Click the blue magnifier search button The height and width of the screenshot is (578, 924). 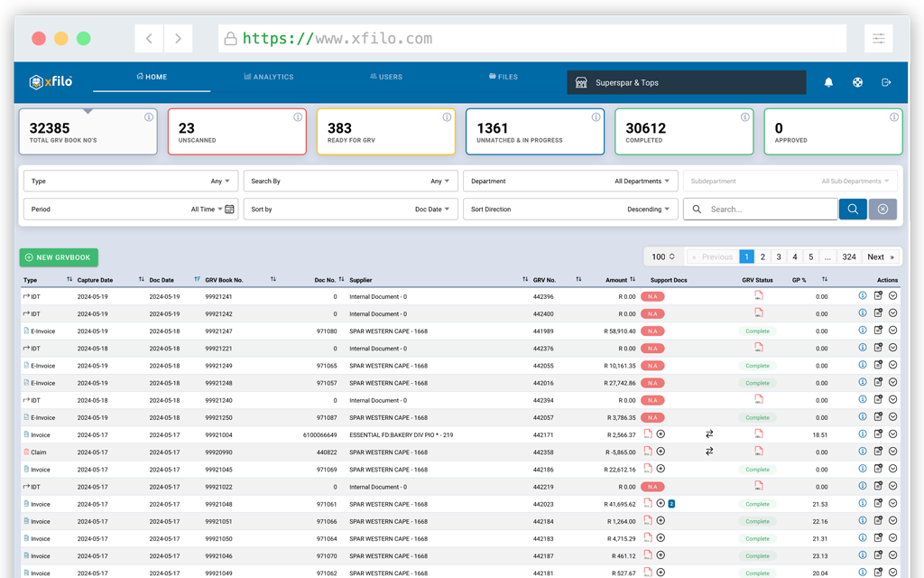853,209
